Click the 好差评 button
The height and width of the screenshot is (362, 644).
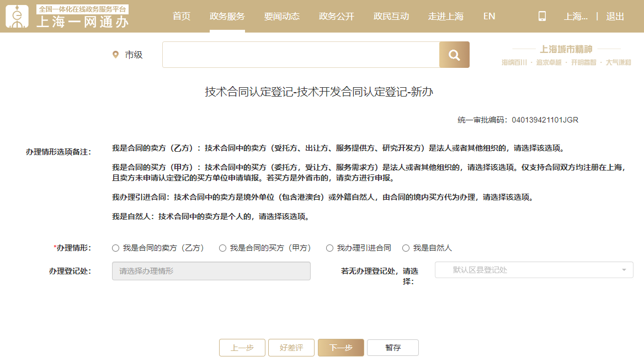tap(291, 348)
